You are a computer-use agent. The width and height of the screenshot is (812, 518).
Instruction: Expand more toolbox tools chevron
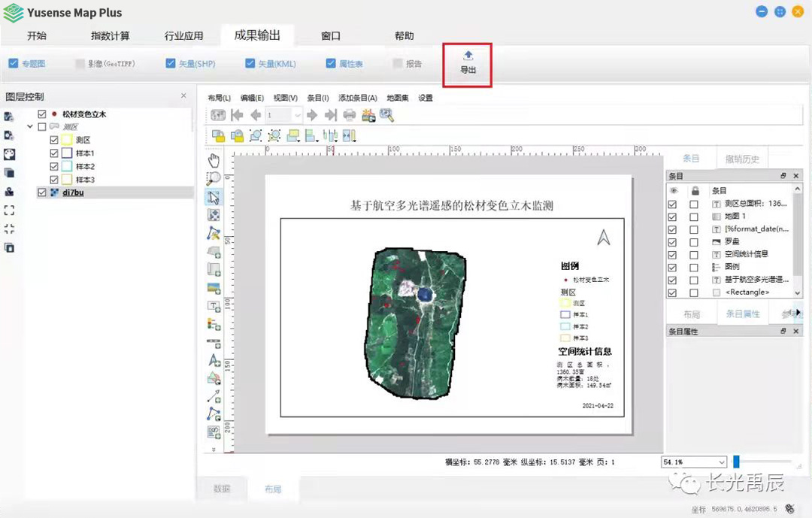click(214, 449)
